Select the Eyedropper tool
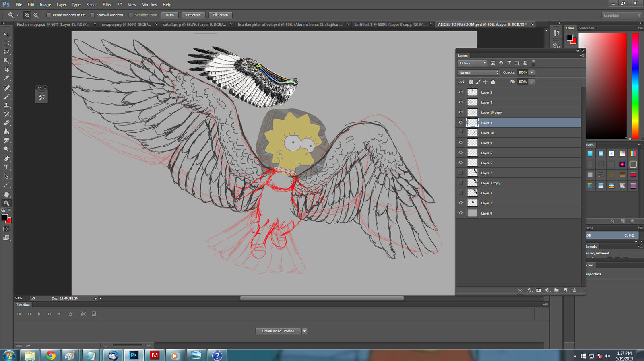Viewport: 644px width, 361px height. tap(6, 78)
